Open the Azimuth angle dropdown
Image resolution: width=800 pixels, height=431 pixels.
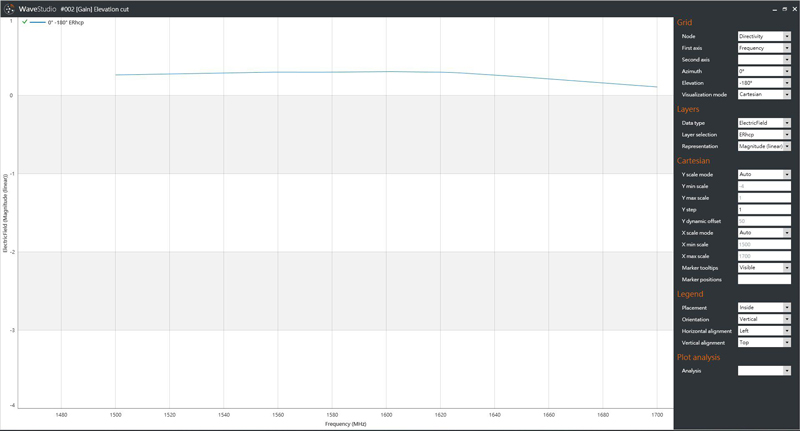[x=764, y=71]
